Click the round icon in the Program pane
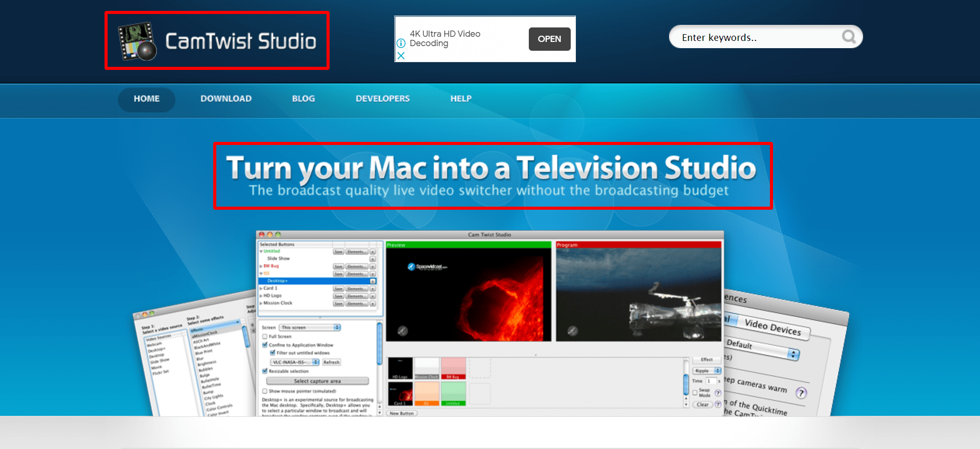 573,331
